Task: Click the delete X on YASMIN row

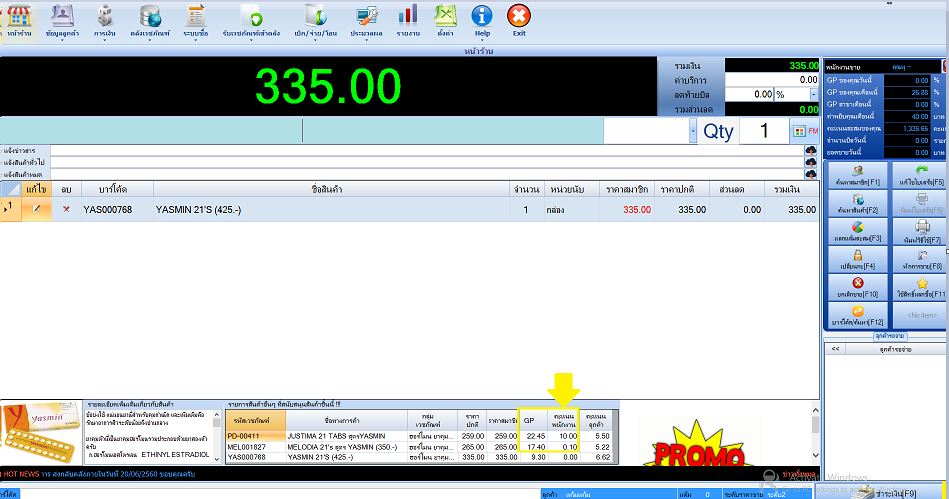Action: (x=66, y=210)
